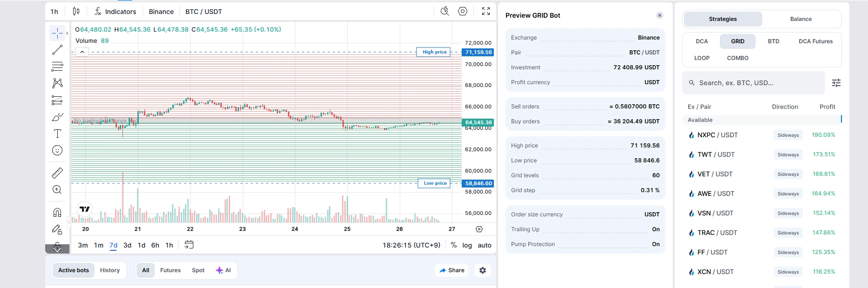
Task: Open the quick search lightbulb icon
Action: (445, 11)
